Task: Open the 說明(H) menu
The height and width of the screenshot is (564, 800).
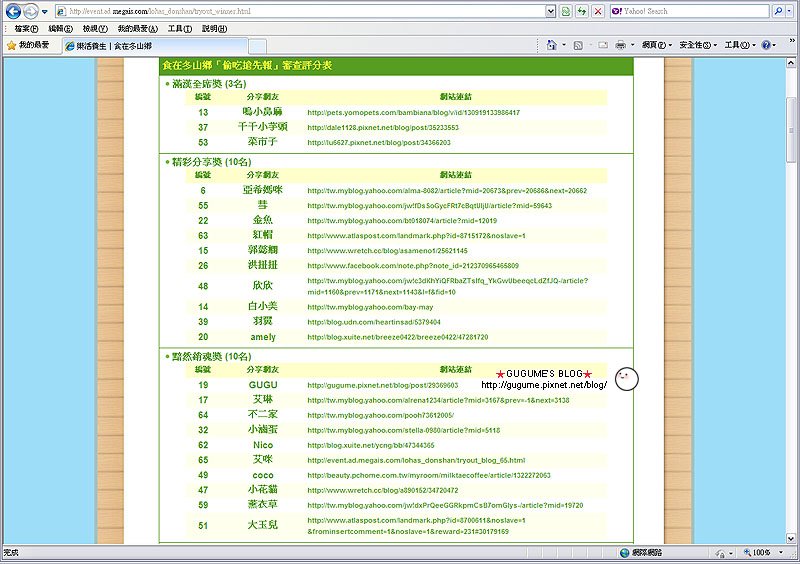Action: (x=214, y=29)
